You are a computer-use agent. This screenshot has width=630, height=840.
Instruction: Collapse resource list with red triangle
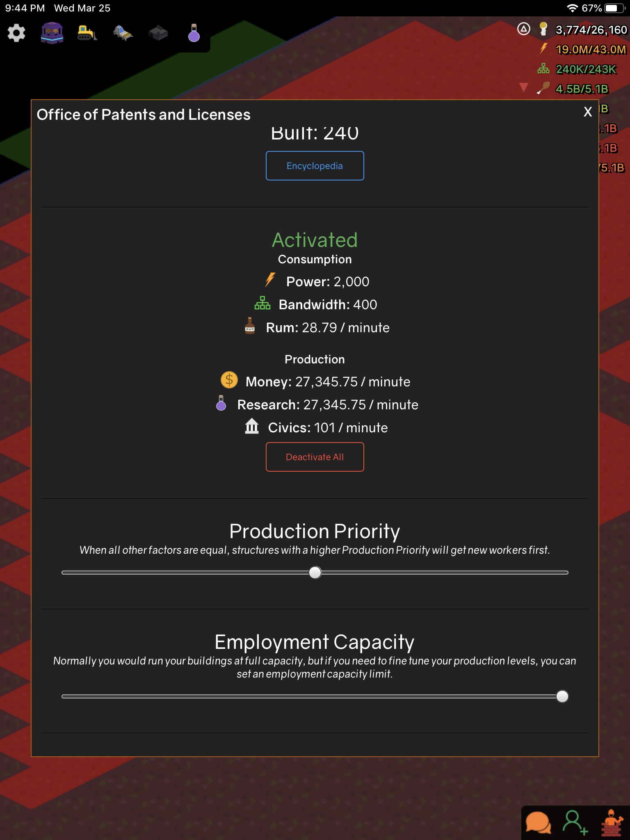click(x=523, y=87)
